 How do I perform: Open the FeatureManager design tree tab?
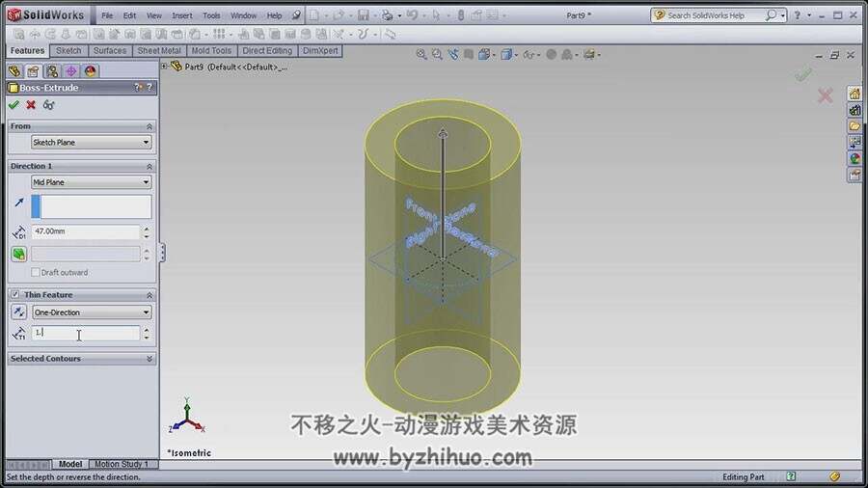[x=14, y=70]
